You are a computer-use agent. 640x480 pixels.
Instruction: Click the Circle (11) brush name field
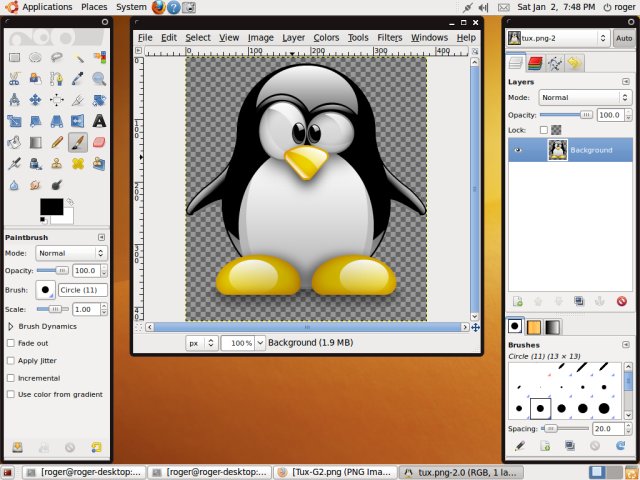coord(83,290)
